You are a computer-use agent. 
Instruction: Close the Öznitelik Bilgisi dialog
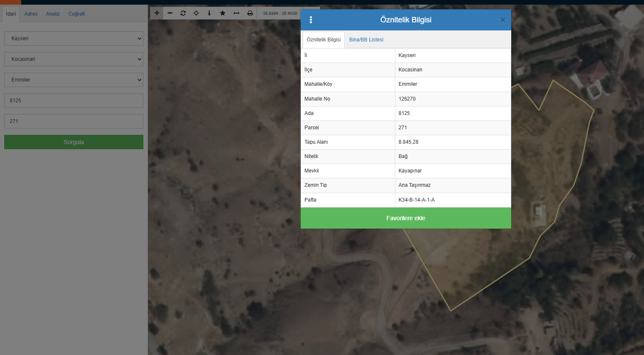502,20
